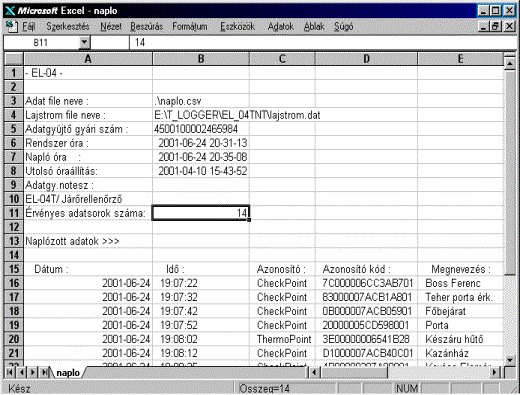Click the Select All corner button
Screen dimensions: 520x395
[x=14, y=59]
